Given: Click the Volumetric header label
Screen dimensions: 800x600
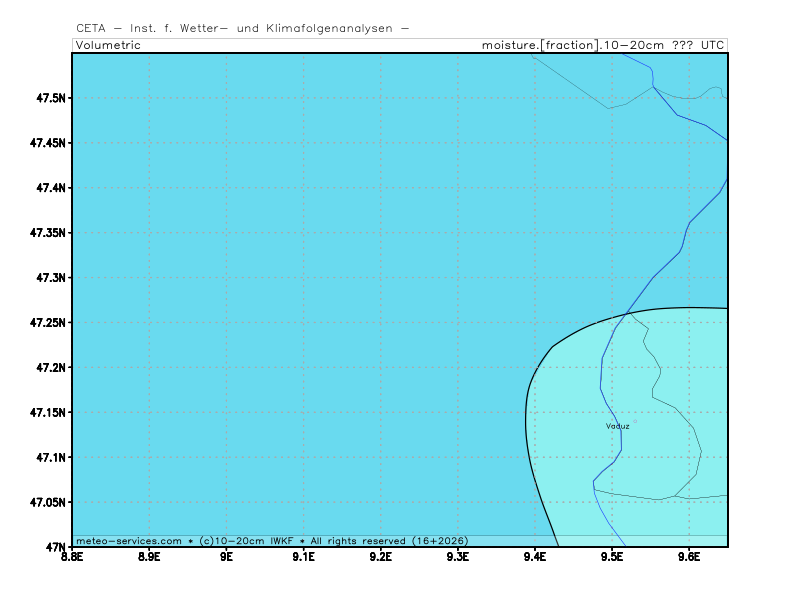Looking at the screenshot, I should (108, 45).
